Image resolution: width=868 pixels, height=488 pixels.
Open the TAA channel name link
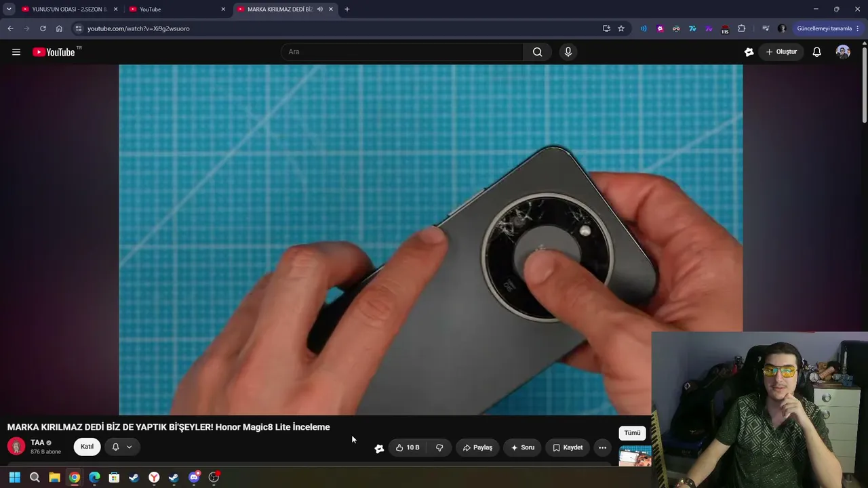[37, 443]
